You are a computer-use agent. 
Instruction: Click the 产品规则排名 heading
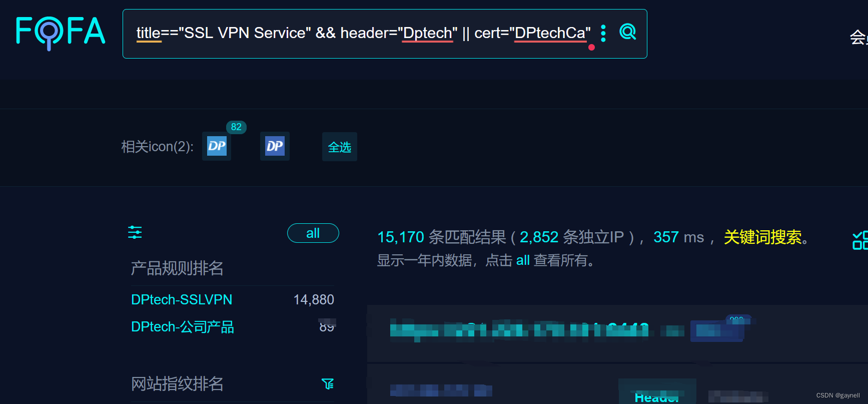pyautogui.click(x=177, y=268)
